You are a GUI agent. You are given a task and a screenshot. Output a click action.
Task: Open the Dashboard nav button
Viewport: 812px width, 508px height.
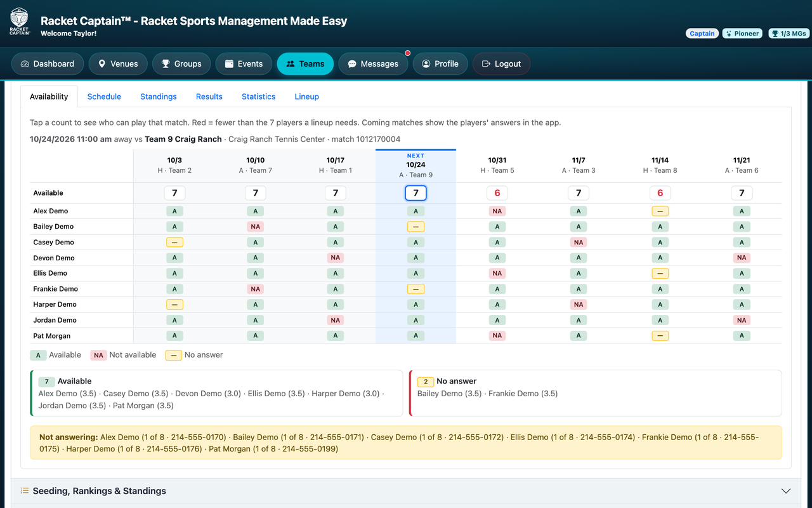pyautogui.click(x=48, y=63)
